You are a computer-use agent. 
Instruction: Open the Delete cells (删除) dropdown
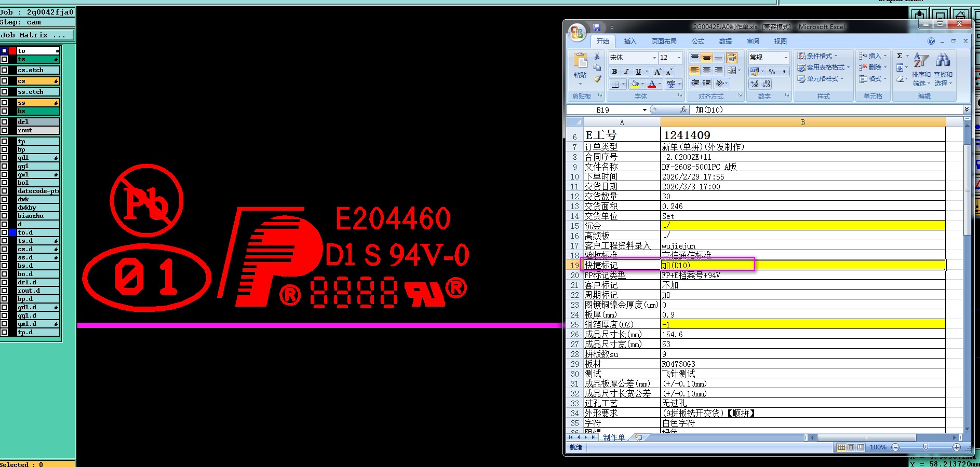[885, 67]
